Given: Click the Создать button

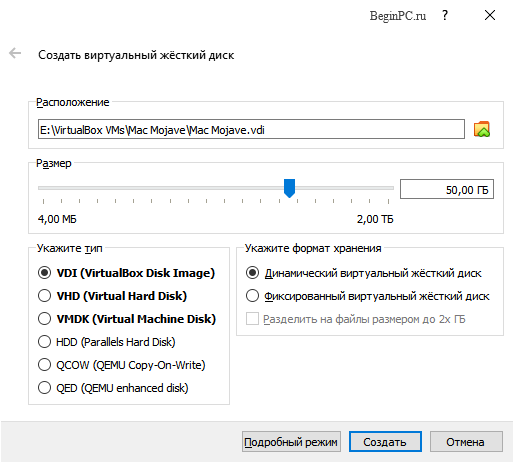Looking at the screenshot, I should click(385, 442).
